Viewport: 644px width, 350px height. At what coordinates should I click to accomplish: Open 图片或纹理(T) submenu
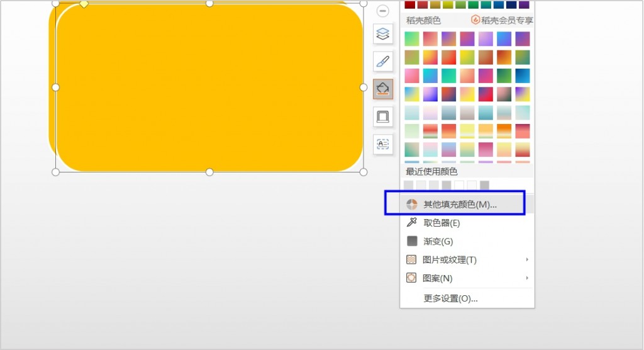coord(467,260)
